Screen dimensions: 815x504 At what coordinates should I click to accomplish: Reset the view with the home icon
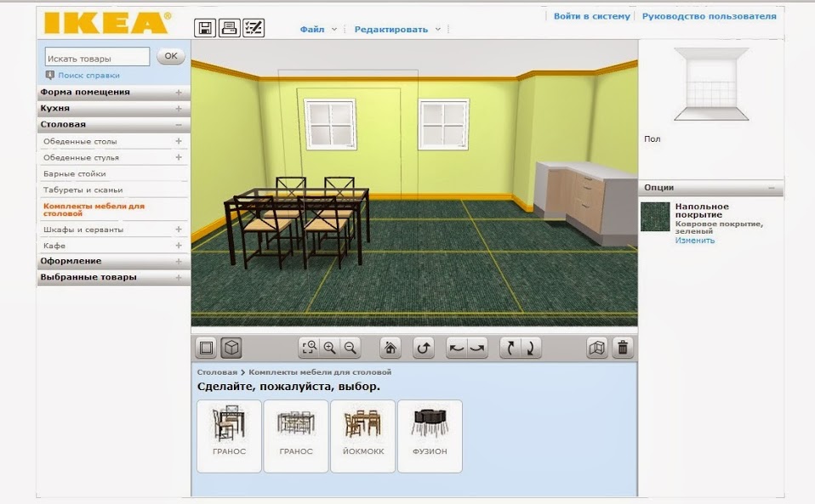pyautogui.click(x=390, y=348)
